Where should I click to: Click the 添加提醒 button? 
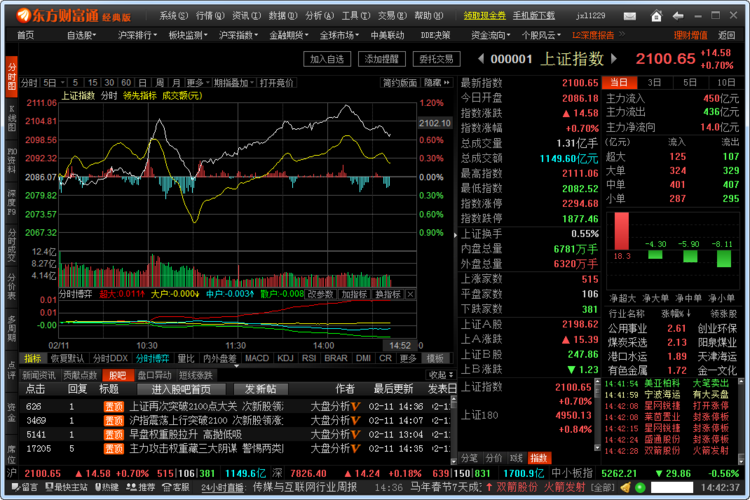point(382,59)
